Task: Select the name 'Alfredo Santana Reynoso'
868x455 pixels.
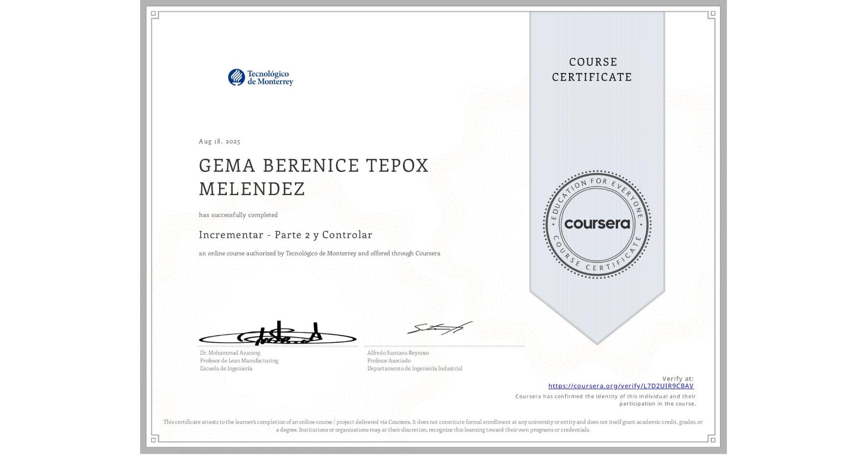Action: [398, 353]
